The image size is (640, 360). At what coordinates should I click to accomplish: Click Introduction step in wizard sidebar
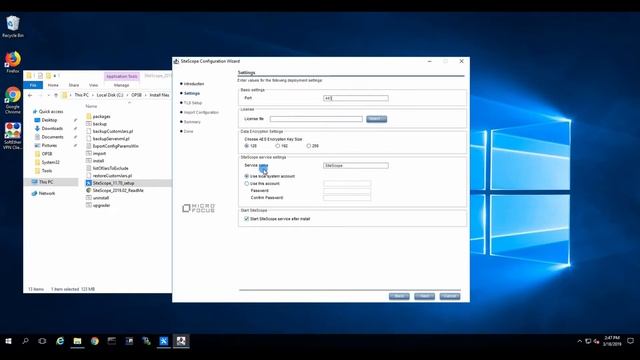tap(193, 84)
